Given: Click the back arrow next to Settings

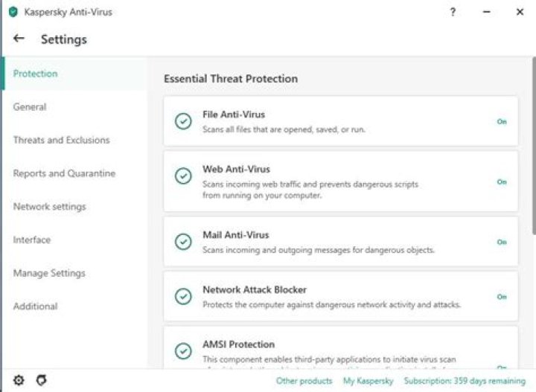Looking at the screenshot, I should [x=19, y=39].
